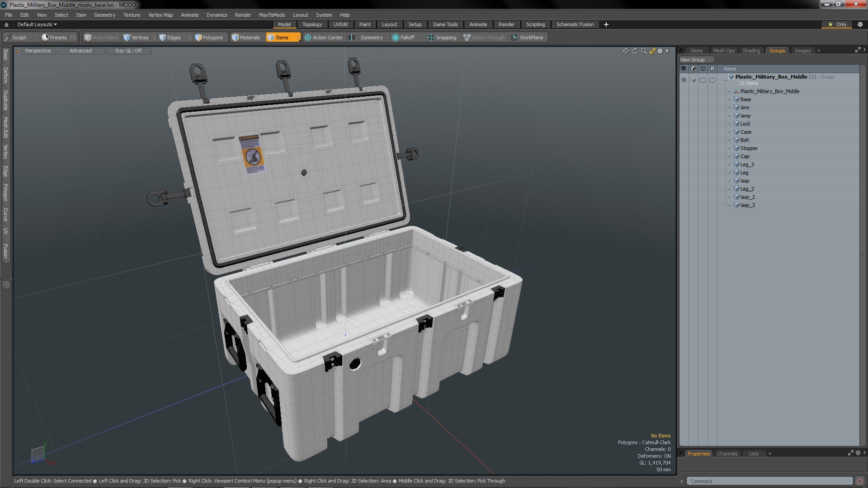
Task: Open the Mesh Ops tab
Action: [724, 51]
